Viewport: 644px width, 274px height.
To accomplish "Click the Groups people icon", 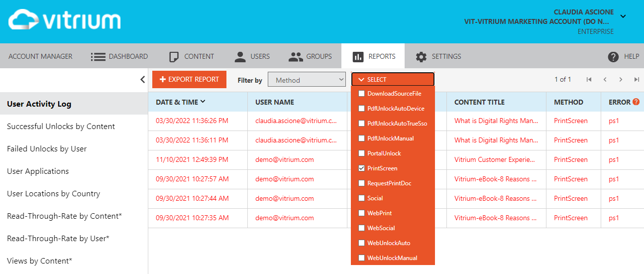I will pyautogui.click(x=296, y=57).
